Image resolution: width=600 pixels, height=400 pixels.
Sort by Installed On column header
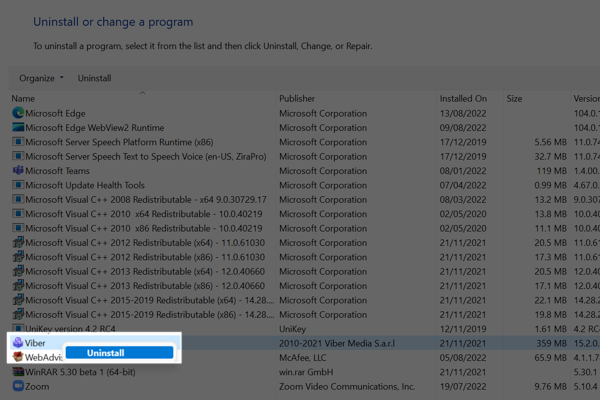(x=463, y=98)
